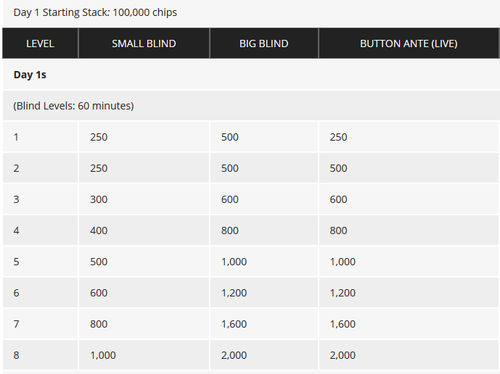Select level 1 small blind 250 cell
Image resolution: width=500 pixels, height=374 pixels.
pyautogui.click(x=144, y=137)
